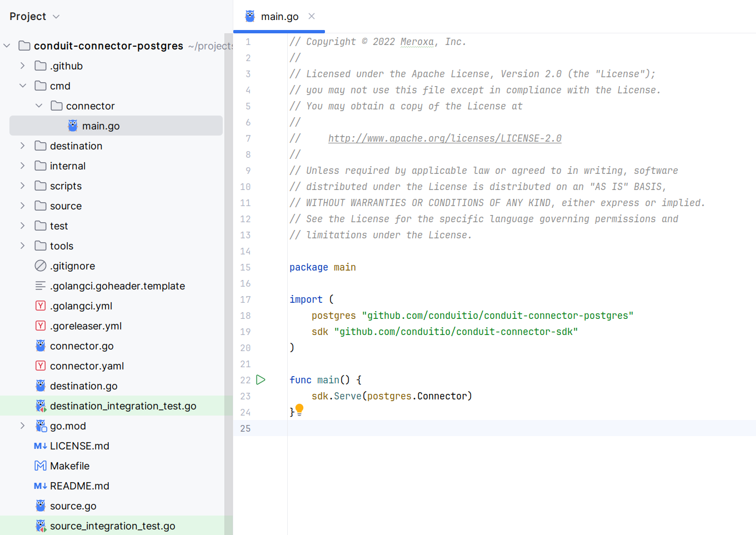Click the project tree vertical scrollbar
756x535 pixels.
click(x=228, y=278)
